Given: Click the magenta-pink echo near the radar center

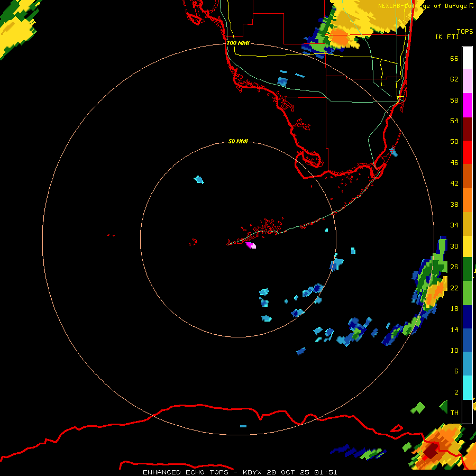Looking at the screenshot, I should tap(251, 245).
